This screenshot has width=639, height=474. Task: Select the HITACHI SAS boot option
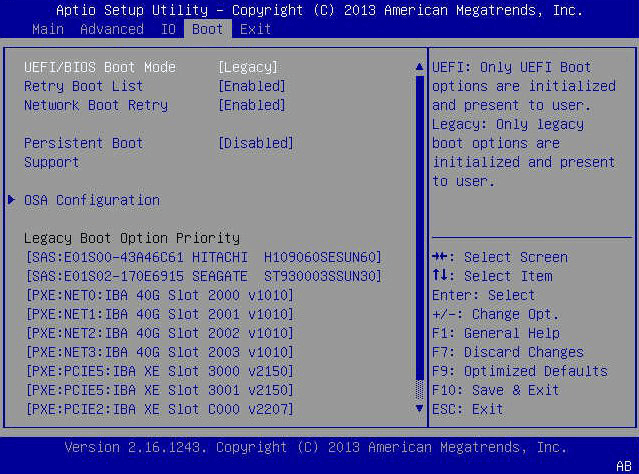coord(203,257)
